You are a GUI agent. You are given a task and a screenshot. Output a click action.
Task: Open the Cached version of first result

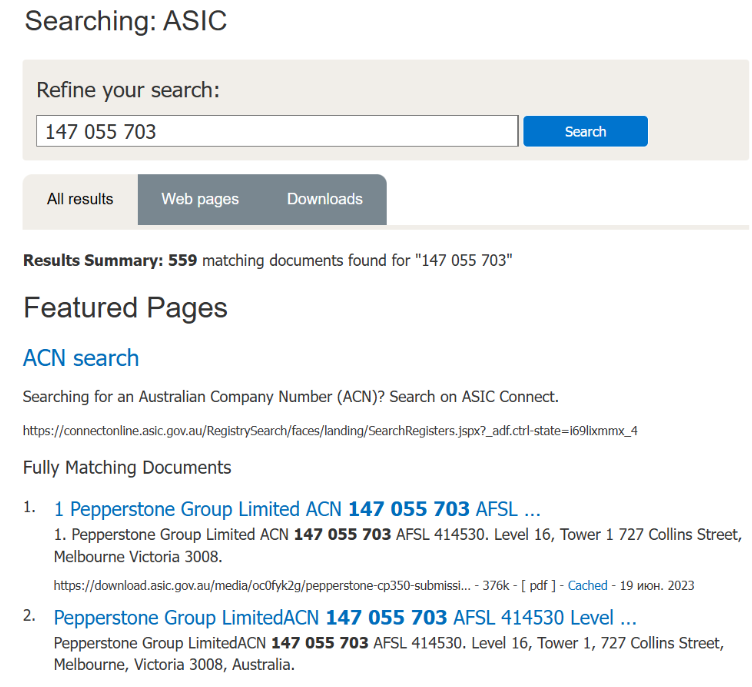(x=587, y=585)
